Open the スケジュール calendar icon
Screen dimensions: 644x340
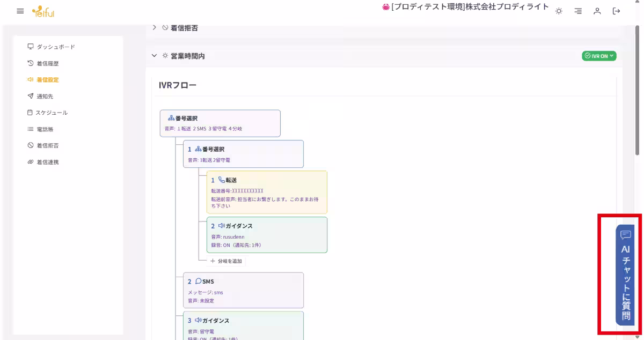(x=31, y=113)
